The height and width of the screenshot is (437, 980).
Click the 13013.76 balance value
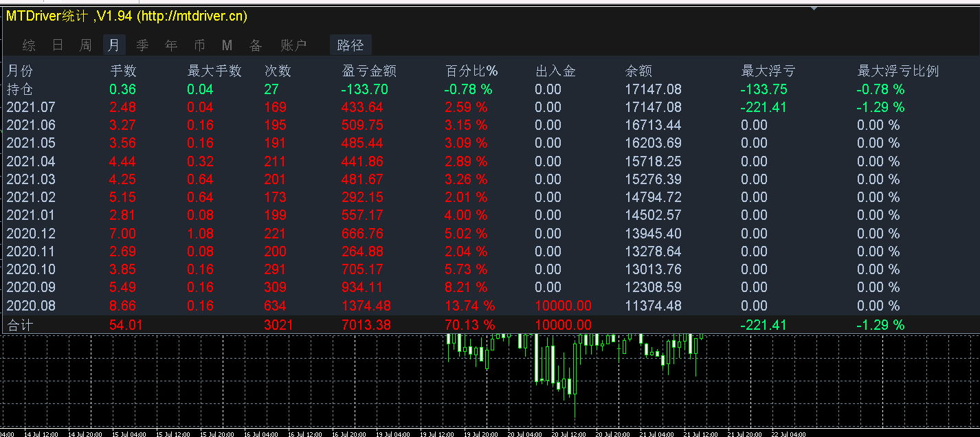654,269
